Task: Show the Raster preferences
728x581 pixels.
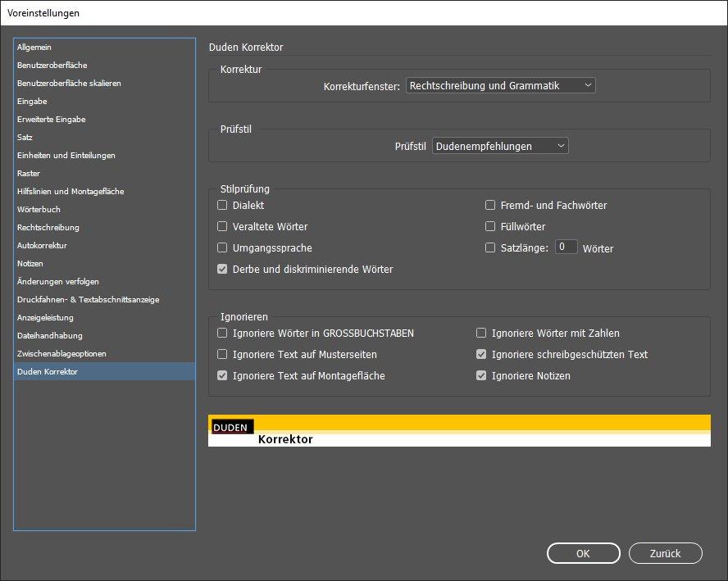Action: 104,174
